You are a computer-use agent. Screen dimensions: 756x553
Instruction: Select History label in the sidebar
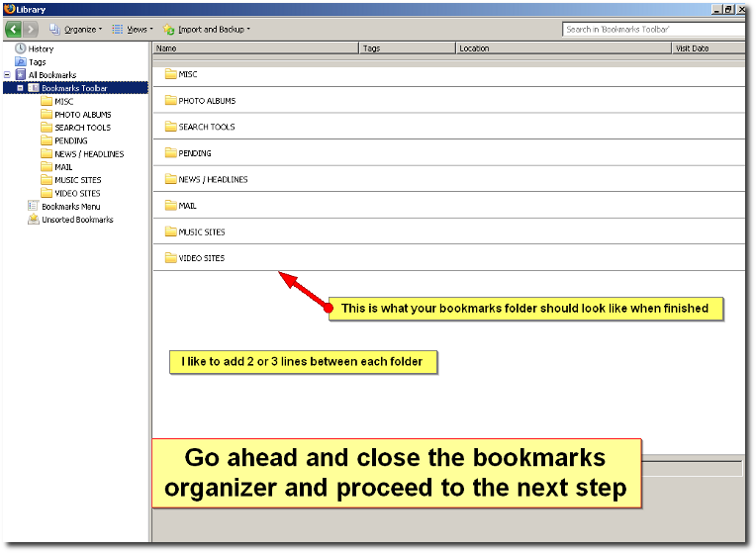(41, 48)
